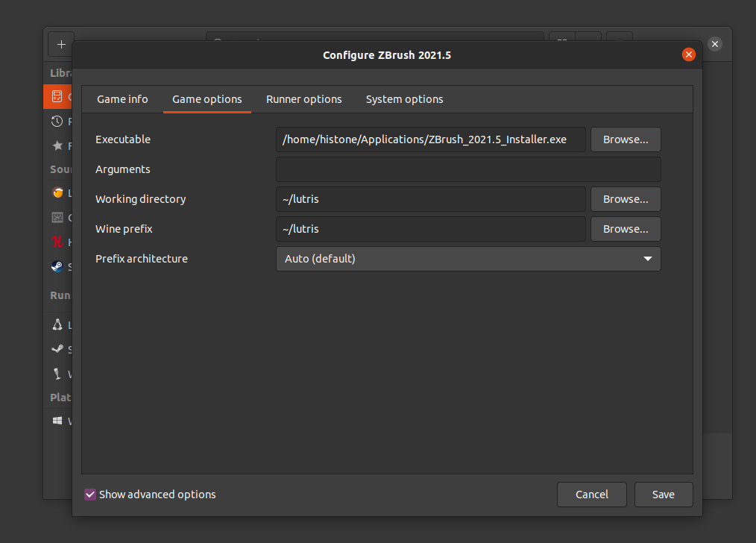The height and width of the screenshot is (543, 756).
Task: Browse for the Executable file
Action: [626, 139]
